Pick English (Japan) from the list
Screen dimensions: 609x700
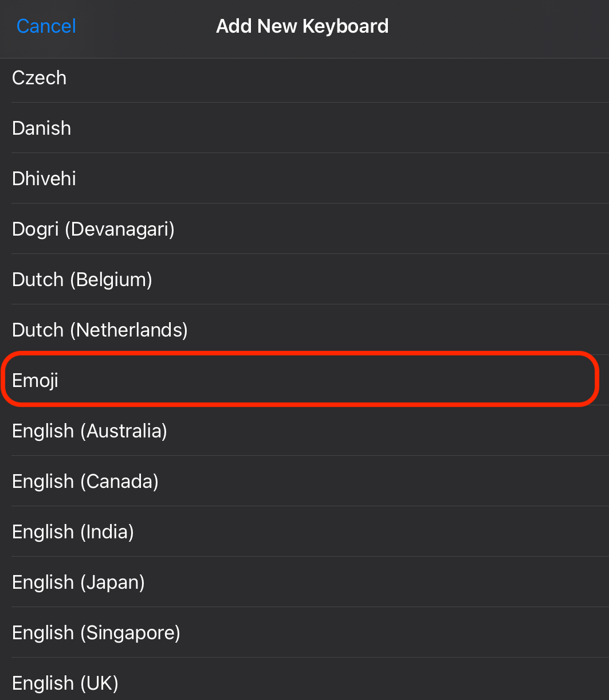(78, 582)
